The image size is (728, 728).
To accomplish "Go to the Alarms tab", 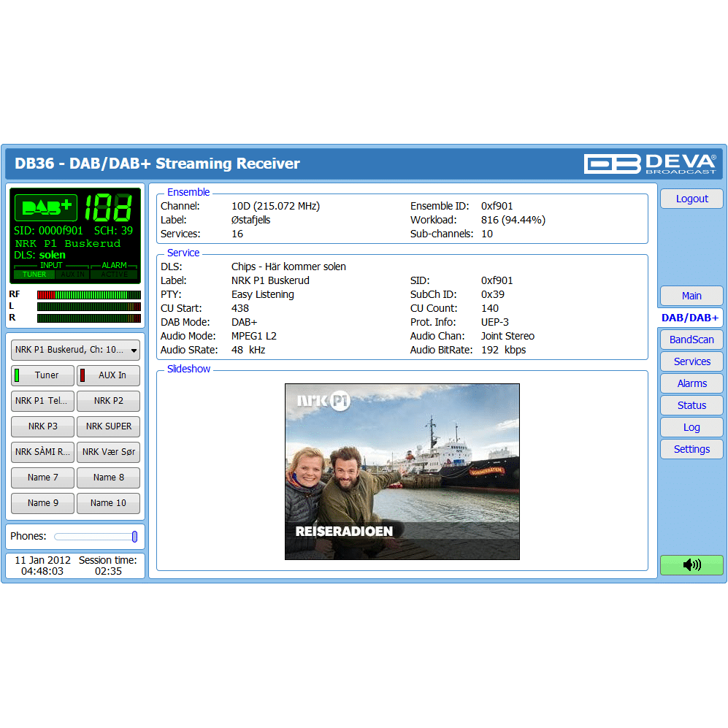I will click(691, 383).
